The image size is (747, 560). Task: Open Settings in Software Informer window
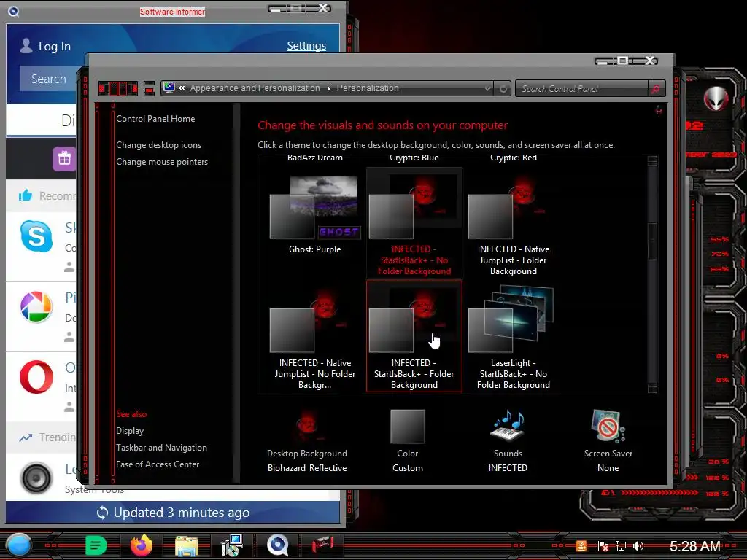306,46
